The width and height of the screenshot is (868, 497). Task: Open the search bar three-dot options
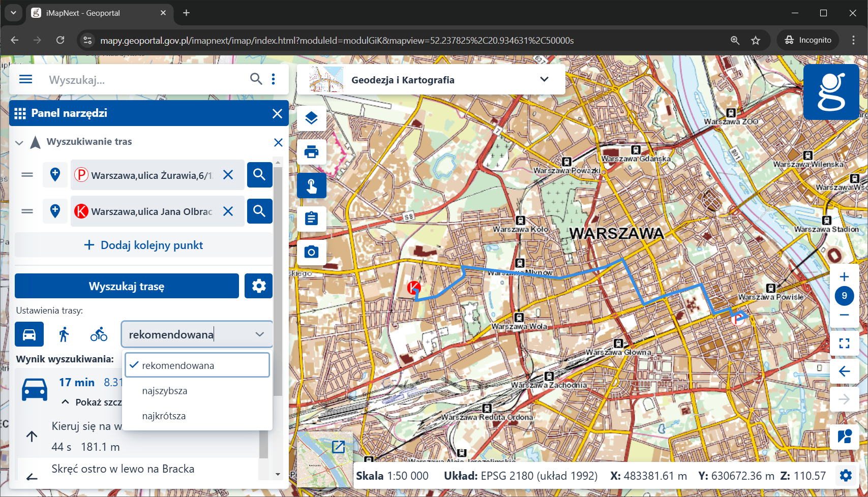tap(274, 79)
